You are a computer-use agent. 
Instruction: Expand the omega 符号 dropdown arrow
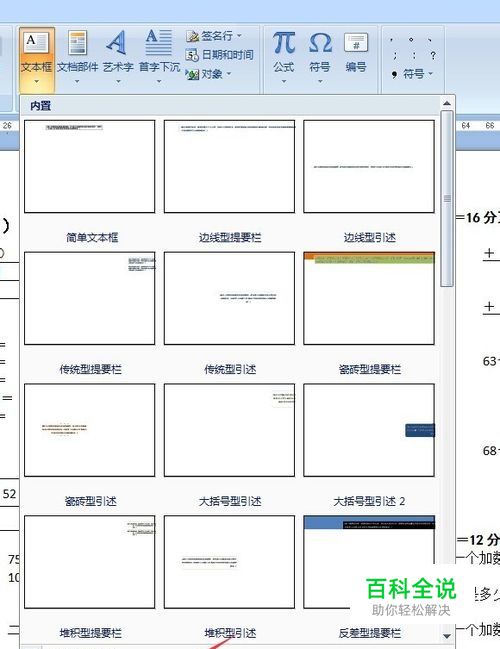[x=320, y=81]
